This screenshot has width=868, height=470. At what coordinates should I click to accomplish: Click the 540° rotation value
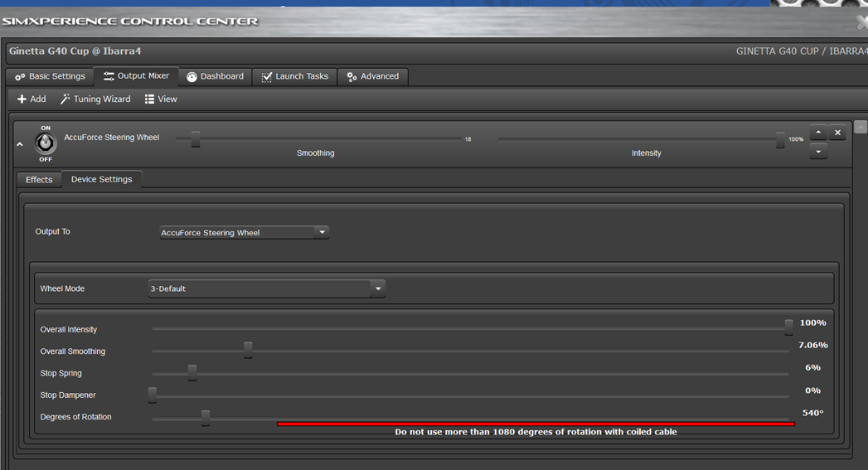click(812, 413)
